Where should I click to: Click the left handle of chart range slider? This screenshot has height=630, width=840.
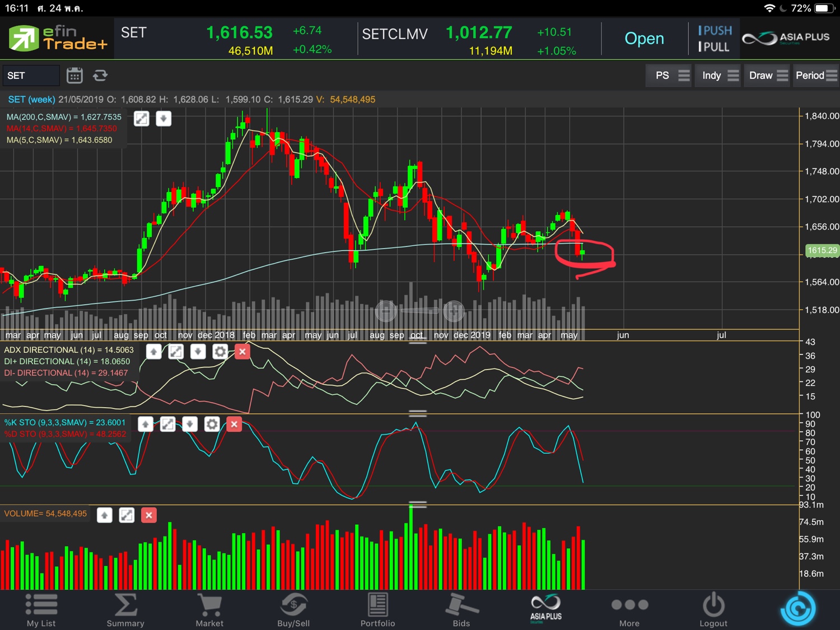point(386,310)
